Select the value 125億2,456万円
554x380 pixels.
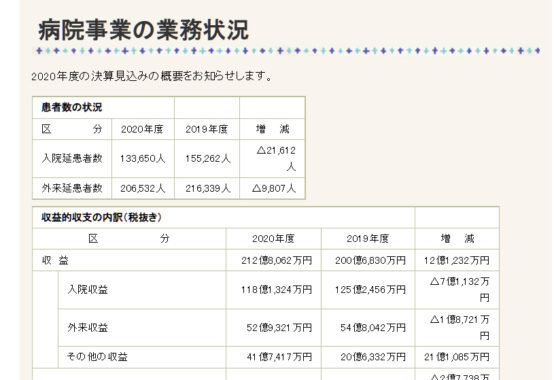tap(370, 290)
